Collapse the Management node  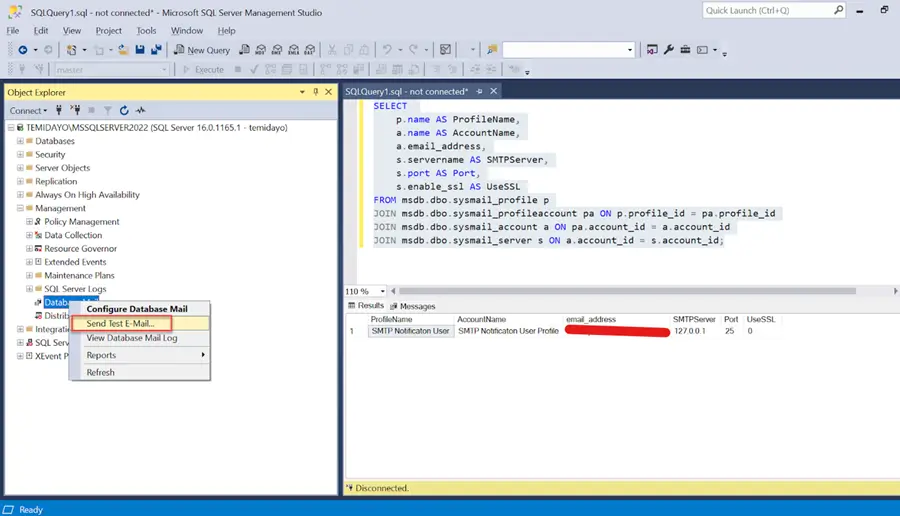[20, 208]
